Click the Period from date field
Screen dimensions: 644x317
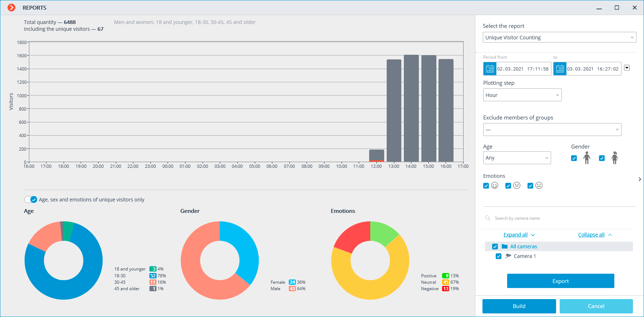(523, 69)
